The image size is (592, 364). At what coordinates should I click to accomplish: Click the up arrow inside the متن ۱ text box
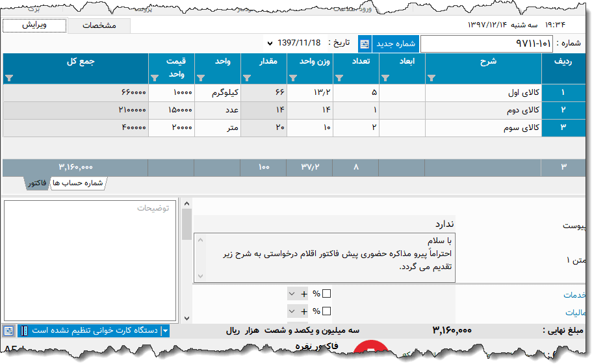tap(201, 240)
